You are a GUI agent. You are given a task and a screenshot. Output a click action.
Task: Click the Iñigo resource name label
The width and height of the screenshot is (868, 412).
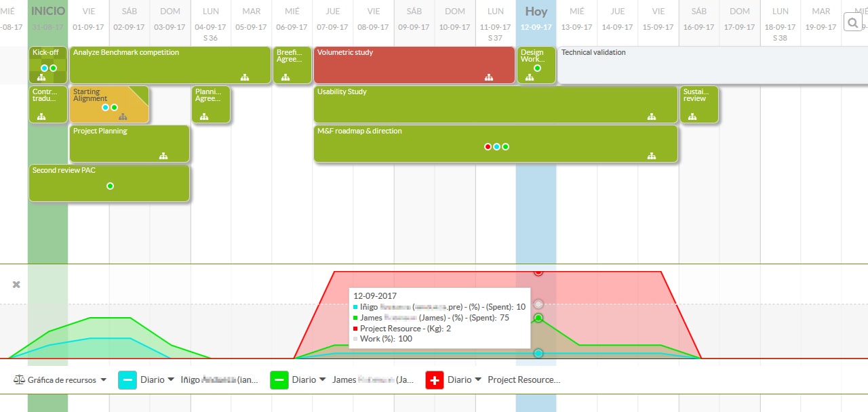point(219,380)
